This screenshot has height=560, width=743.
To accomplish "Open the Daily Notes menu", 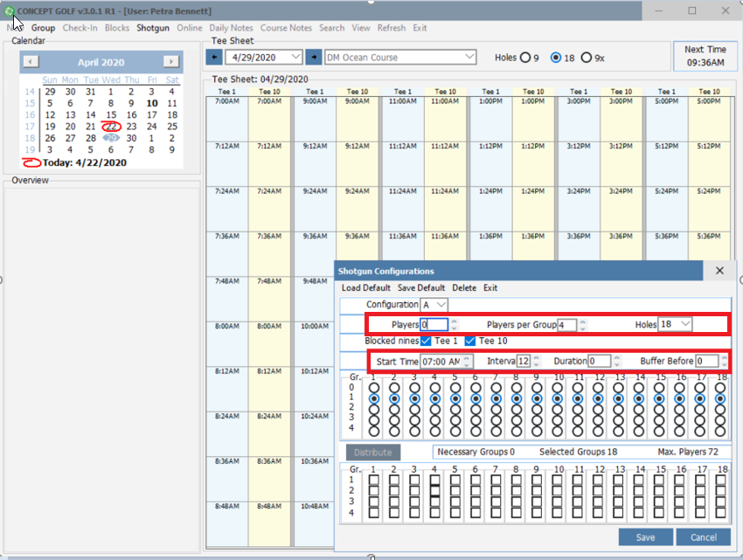I will [x=231, y=28].
